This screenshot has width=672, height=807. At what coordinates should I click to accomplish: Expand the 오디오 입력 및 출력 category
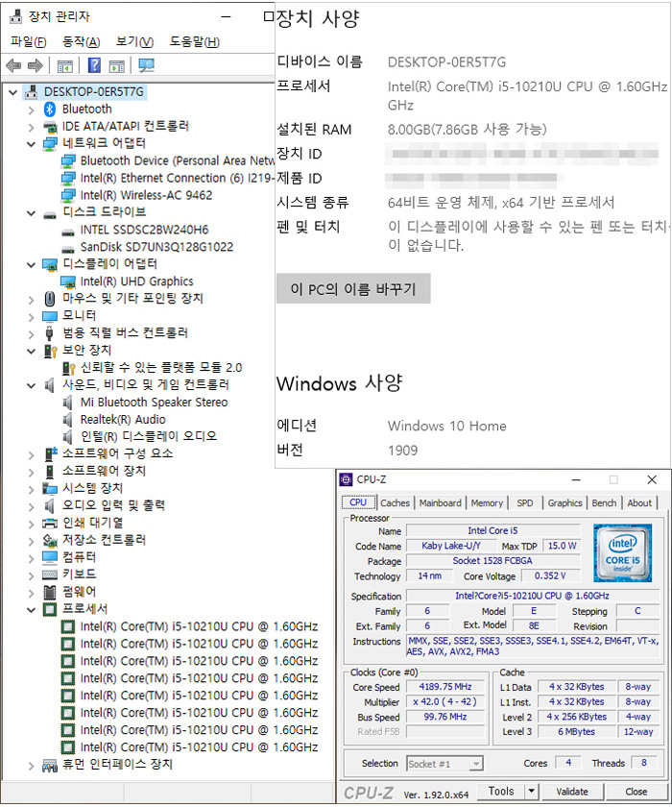(x=31, y=507)
